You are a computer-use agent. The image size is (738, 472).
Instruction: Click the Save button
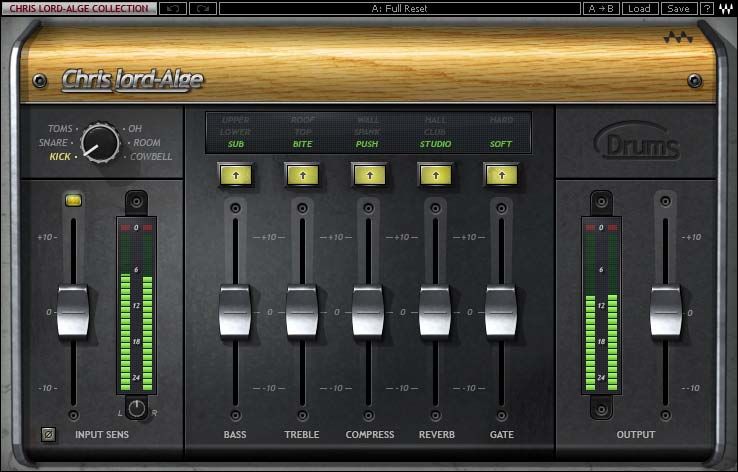(679, 8)
